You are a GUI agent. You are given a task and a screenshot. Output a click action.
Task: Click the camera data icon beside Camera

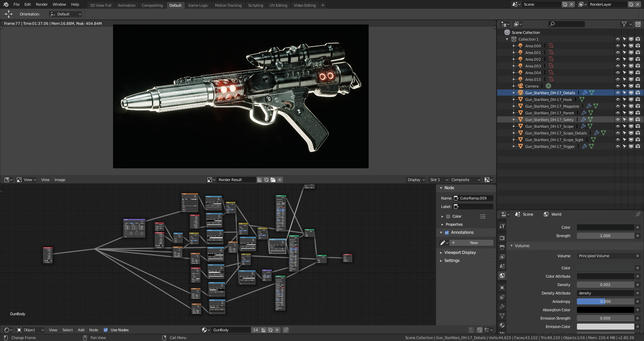coord(548,86)
